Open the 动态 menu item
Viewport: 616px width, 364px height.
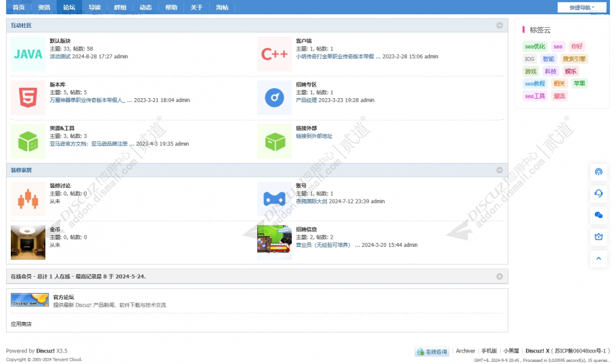[x=146, y=7]
